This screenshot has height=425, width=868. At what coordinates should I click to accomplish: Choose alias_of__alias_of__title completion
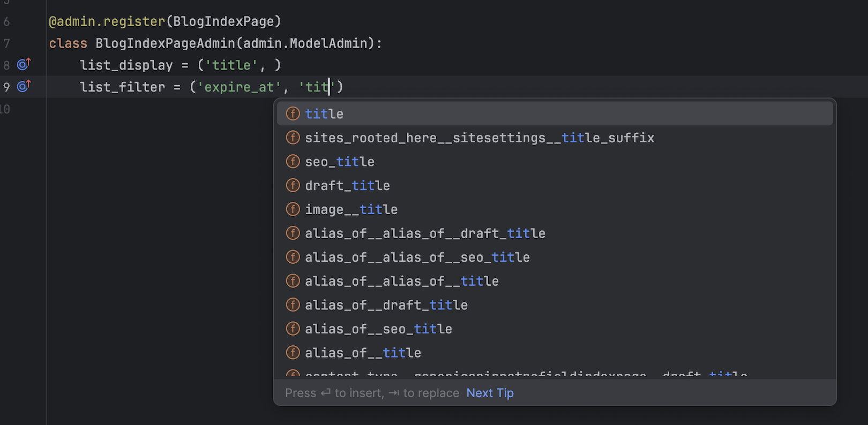coord(555,281)
